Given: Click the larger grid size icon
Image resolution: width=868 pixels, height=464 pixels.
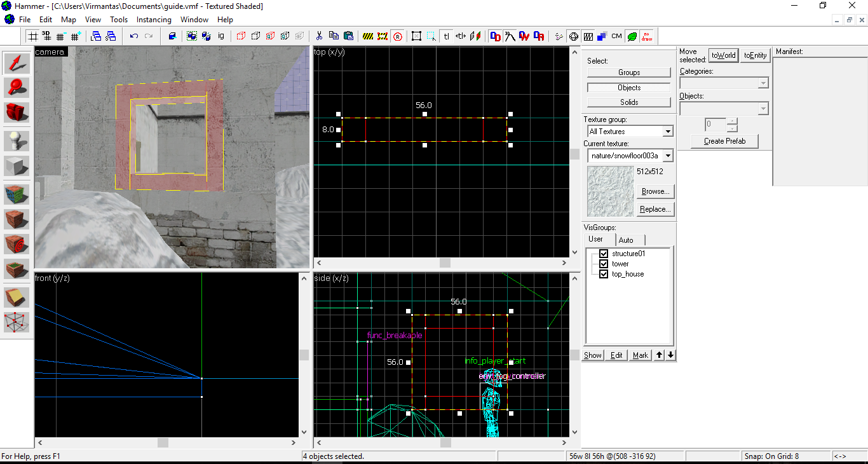Looking at the screenshot, I should 75,36.
